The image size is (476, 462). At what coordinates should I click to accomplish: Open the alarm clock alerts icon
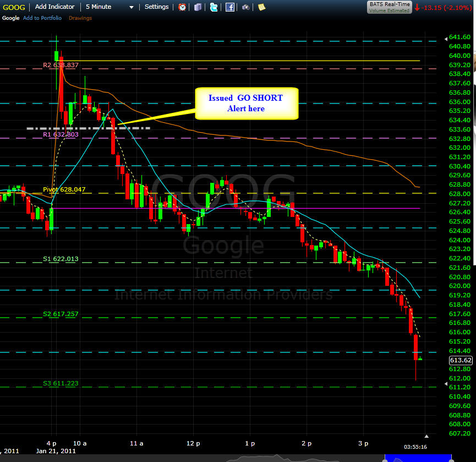point(182,7)
